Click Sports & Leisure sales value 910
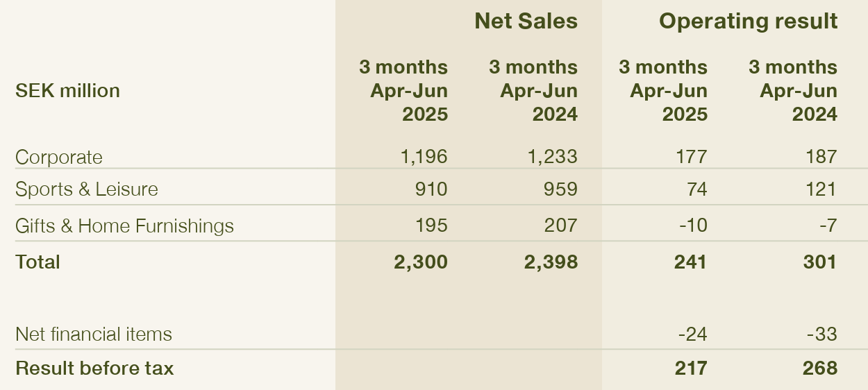This screenshot has width=868, height=390. tap(431, 189)
